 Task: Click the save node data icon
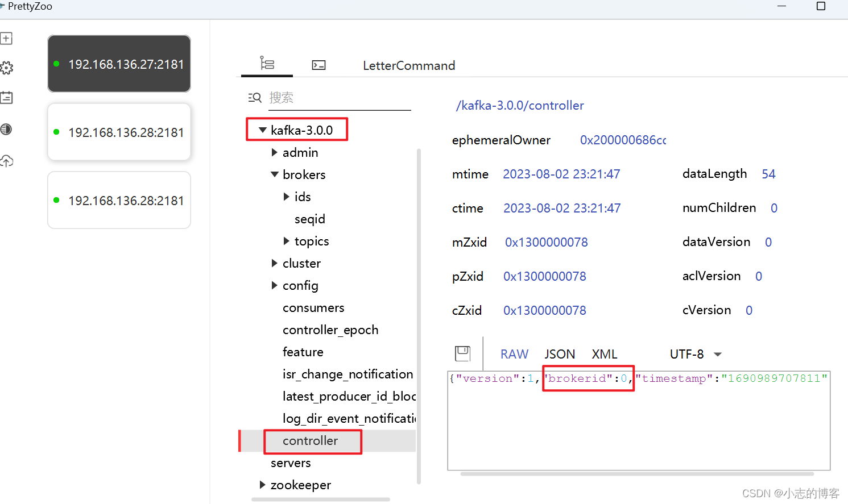click(463, 353)
